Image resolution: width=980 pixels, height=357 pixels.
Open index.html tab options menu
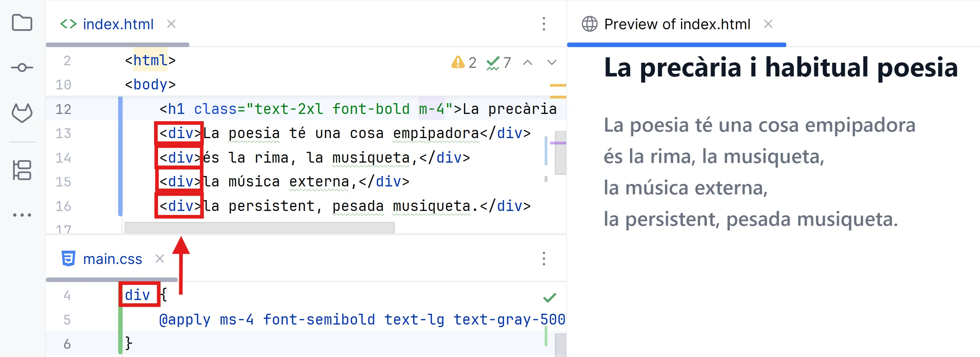click(544, 24)
